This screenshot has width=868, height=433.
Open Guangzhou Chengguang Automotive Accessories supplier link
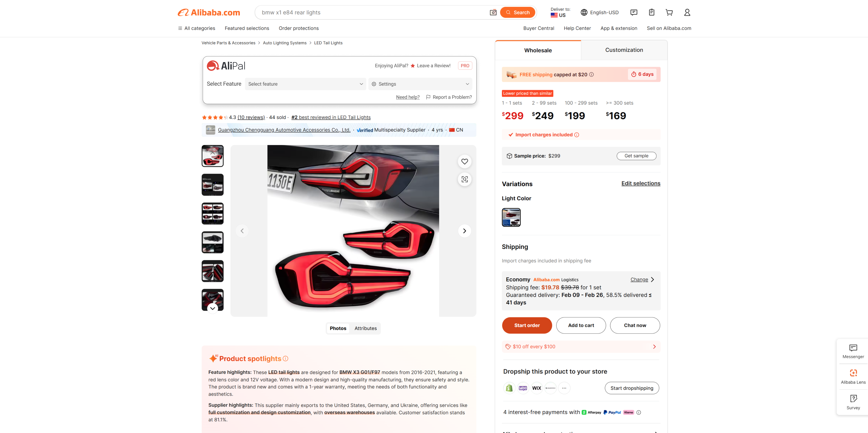(284, 130)
